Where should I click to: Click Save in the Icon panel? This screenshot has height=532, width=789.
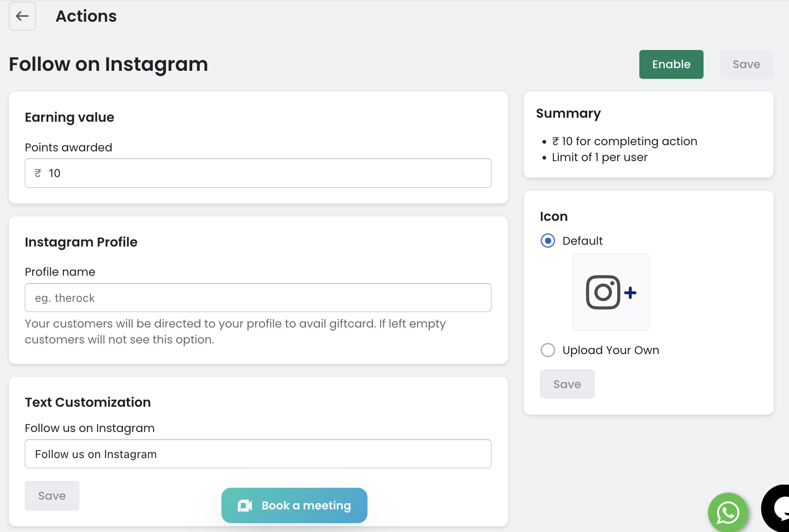[567, 384]
